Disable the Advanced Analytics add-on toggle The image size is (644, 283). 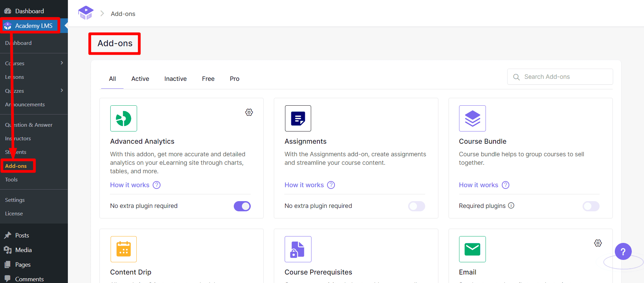click(242, 206)
